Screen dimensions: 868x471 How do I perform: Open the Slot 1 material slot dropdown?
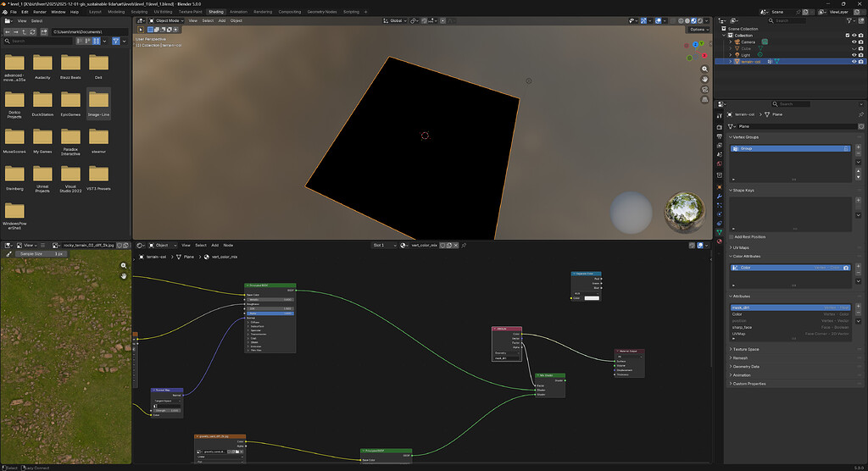click(x=384, y=245)
